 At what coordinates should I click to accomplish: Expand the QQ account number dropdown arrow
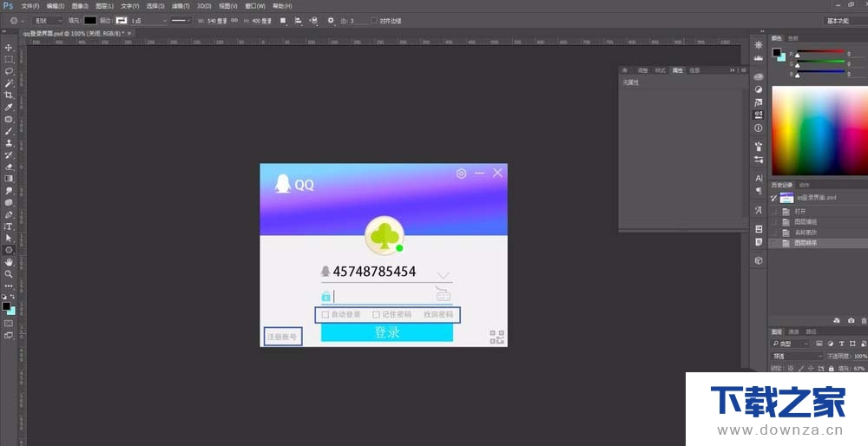click(444, 275)
